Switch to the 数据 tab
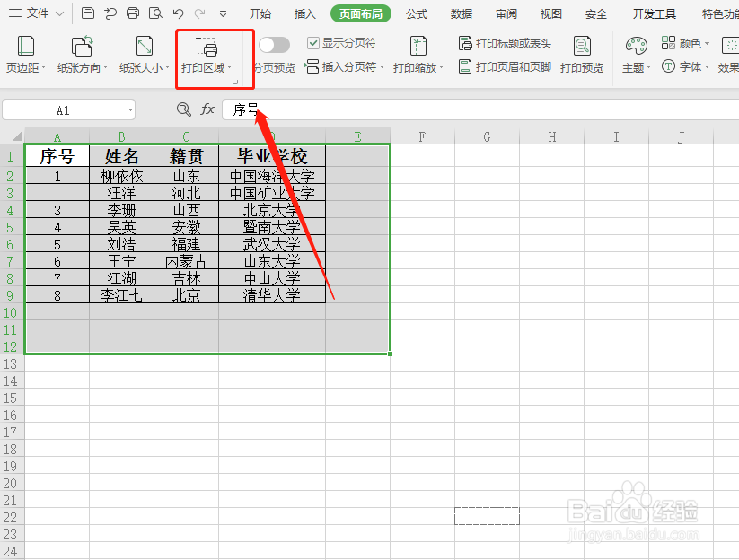Viewport: 739px width, 560px height. [462, 14]
